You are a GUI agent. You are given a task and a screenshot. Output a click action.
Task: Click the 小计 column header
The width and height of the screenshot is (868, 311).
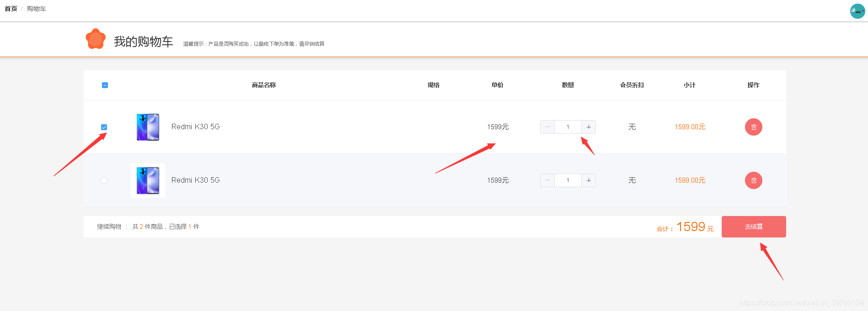click(690, 85)
